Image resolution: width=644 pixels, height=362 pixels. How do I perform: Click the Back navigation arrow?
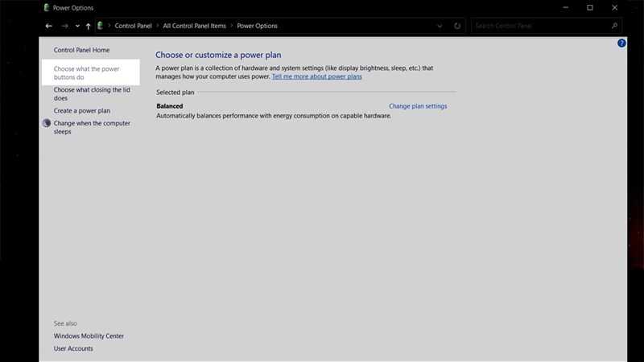[x=49, y=26]
